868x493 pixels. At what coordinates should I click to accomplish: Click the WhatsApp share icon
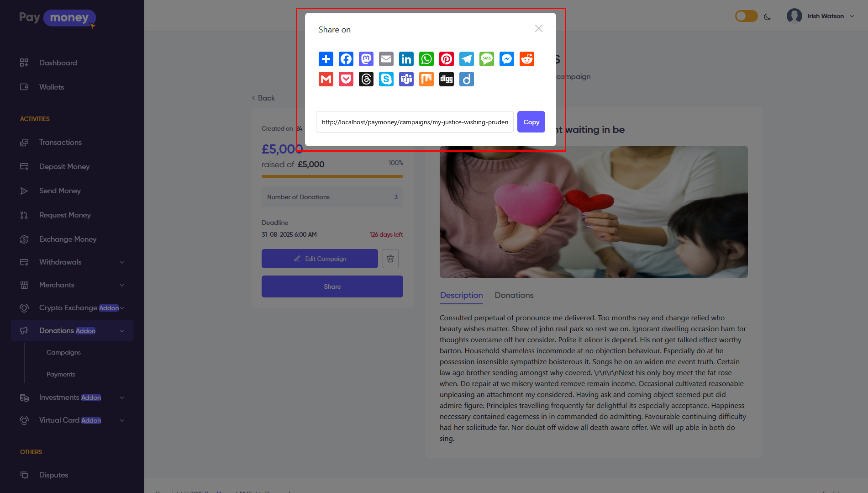pos(426,59)
